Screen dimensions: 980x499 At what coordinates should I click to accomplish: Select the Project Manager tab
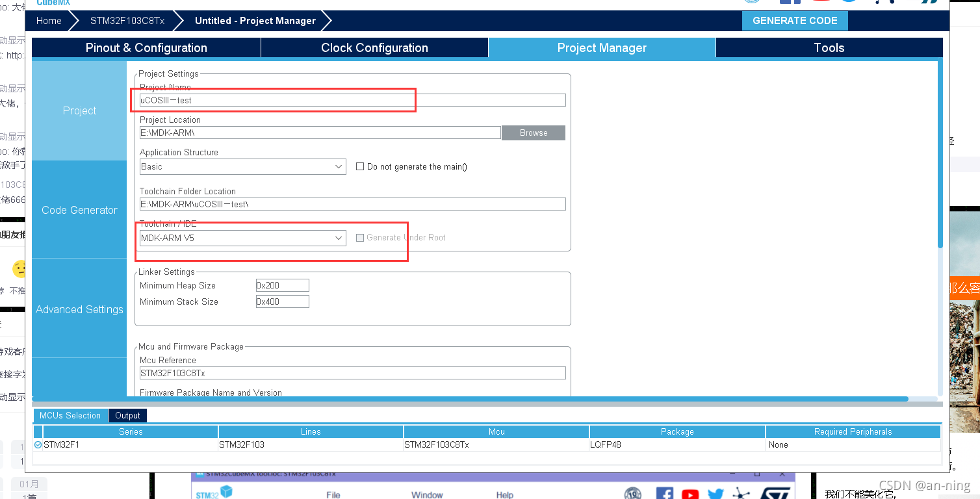point(602,47)
